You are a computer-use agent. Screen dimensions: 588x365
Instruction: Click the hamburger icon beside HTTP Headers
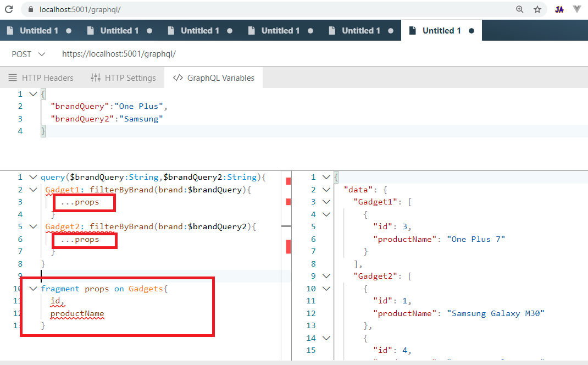point(13,78)
